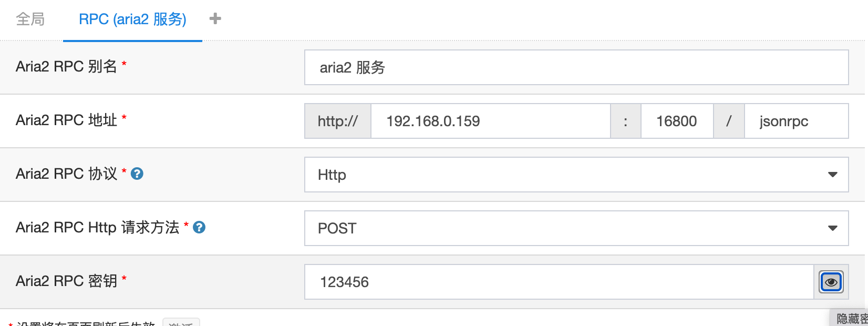
Task: Focus the RPC host address field 192.168.0.159
Action: click(490, 121)
